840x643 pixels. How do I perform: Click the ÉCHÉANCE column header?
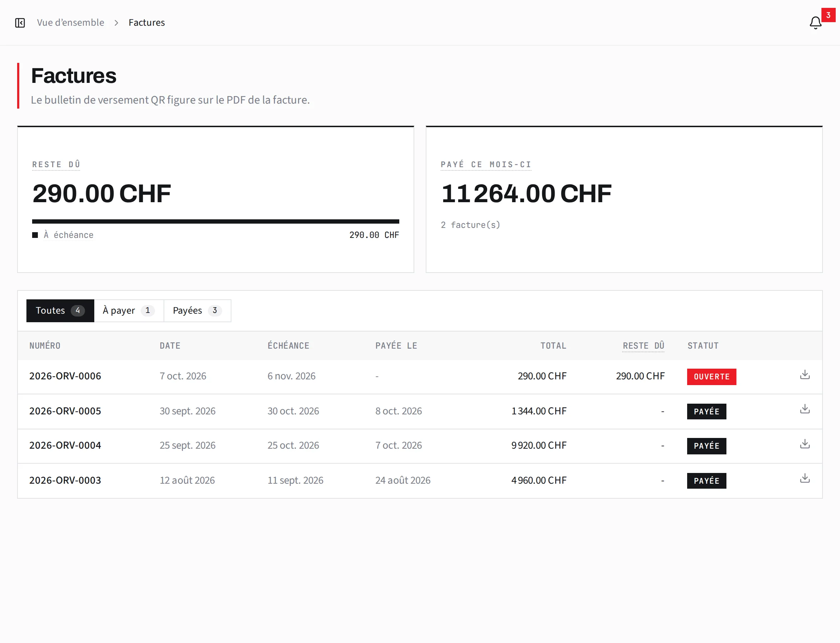(x=288, y=346)
